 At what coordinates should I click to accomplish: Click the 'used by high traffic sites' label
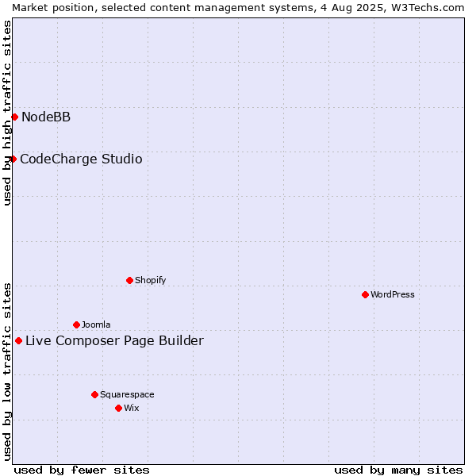click(x=7, y=113)
